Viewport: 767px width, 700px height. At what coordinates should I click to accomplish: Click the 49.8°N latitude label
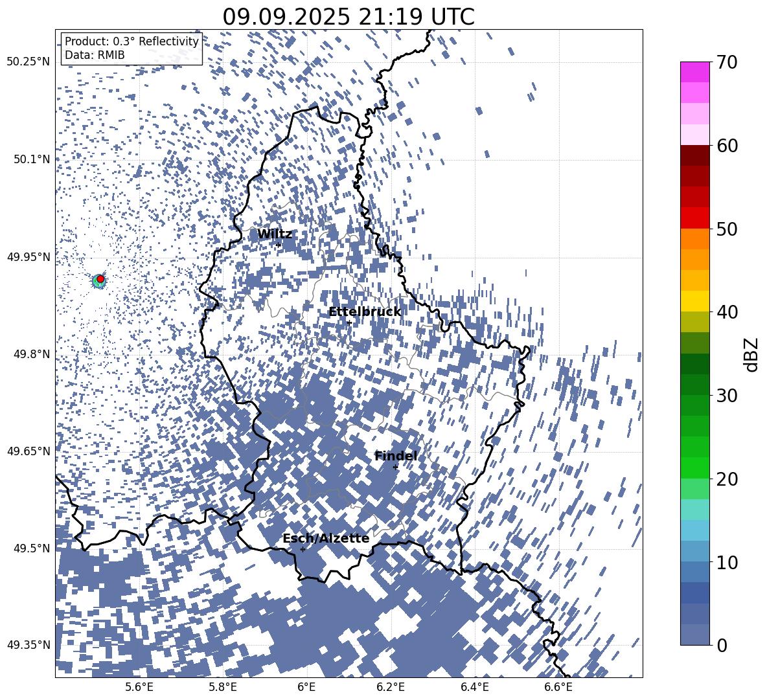31,354
